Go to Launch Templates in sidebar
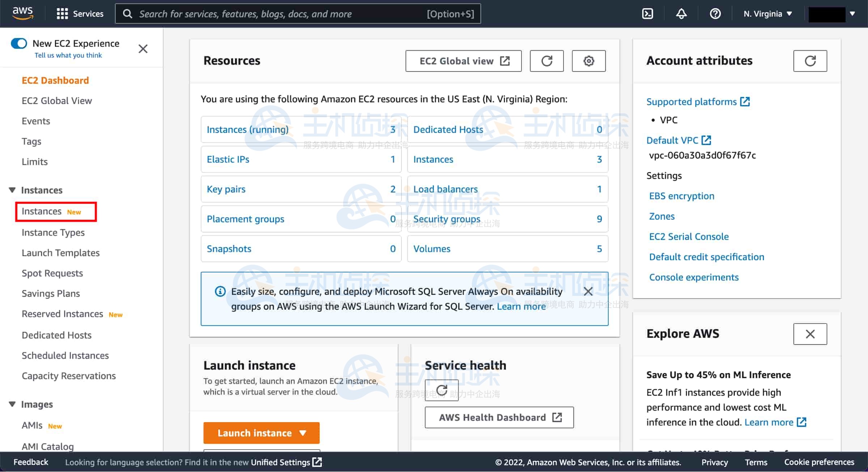This screenshot has height=472, width=868. 60,253
